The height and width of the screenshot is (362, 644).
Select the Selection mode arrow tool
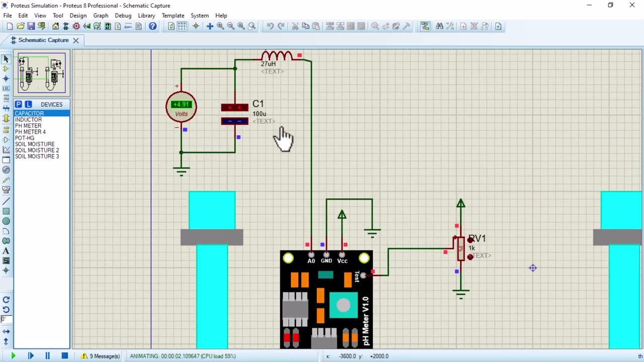pos(7,59)
